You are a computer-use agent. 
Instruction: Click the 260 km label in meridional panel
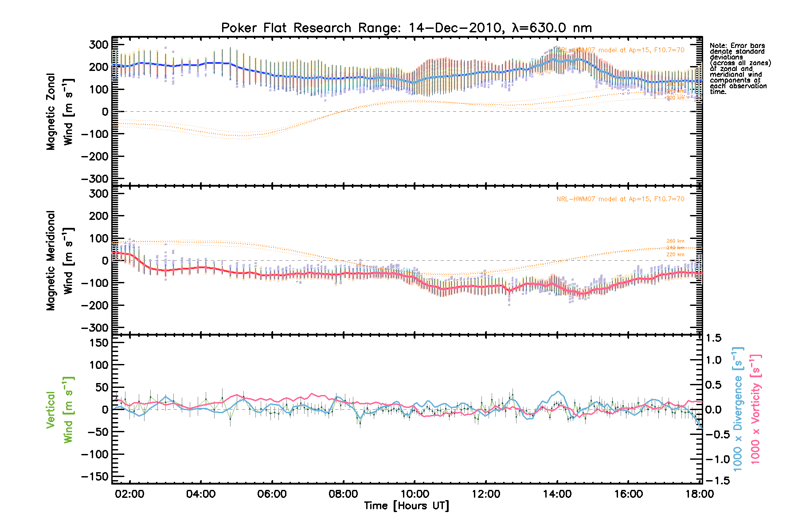[x=675, y=241]
